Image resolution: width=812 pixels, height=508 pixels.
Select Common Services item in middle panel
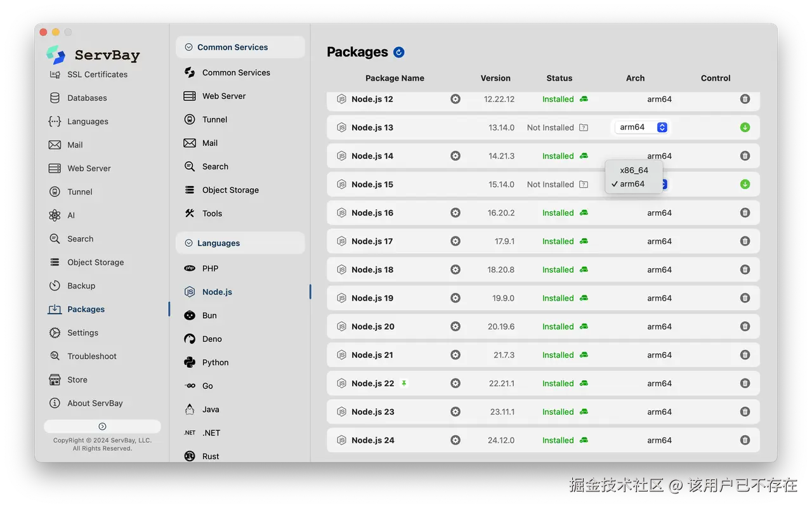pos(227,72)
